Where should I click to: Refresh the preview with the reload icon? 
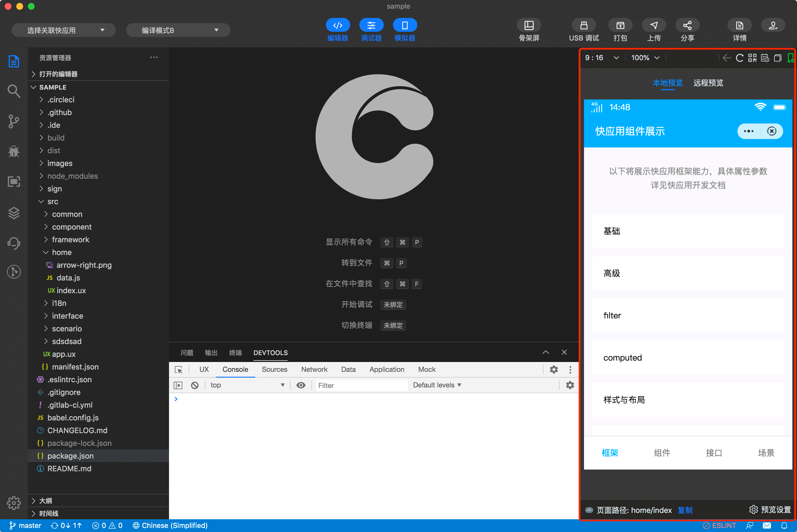(x=740, y=58)
